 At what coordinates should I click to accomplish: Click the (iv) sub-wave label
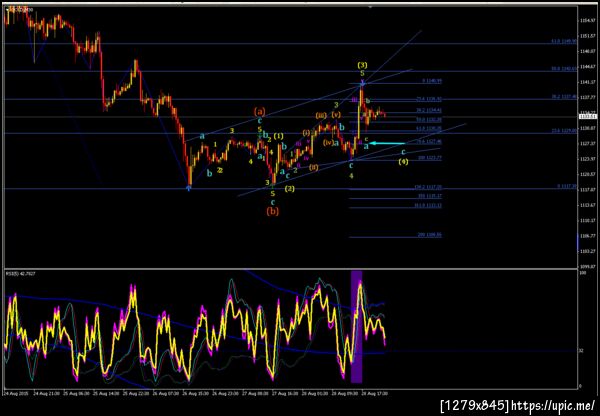point(328,143)
